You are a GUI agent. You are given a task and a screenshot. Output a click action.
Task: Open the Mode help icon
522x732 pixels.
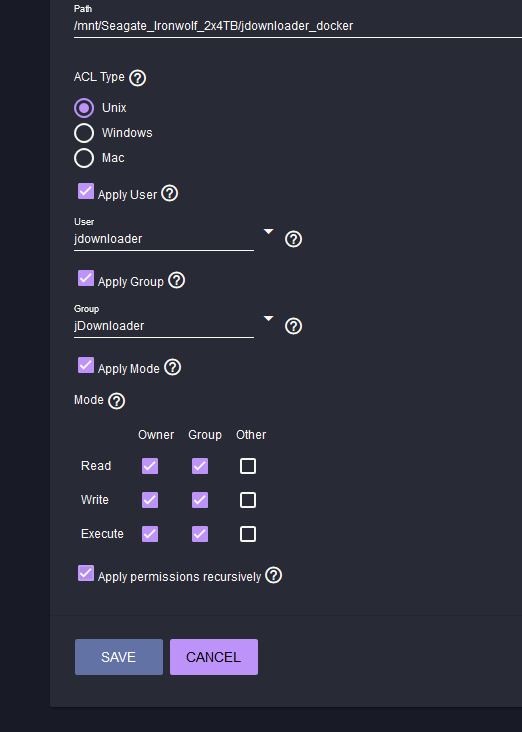(116, 401)
